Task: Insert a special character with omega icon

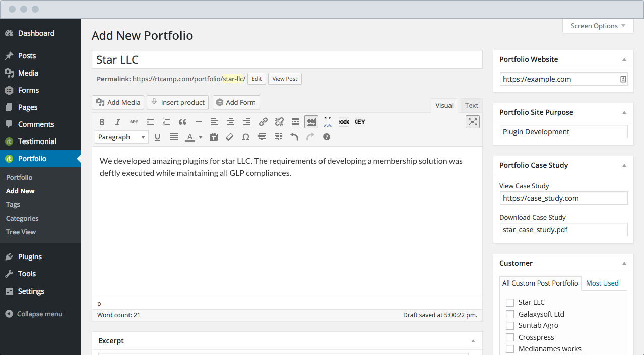Action: tap(246, 137)
